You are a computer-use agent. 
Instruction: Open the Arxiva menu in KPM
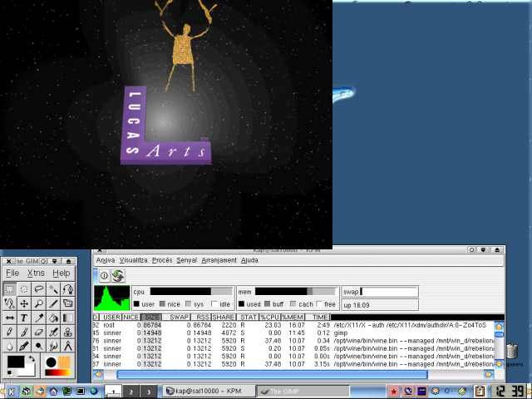click(106, 260)
